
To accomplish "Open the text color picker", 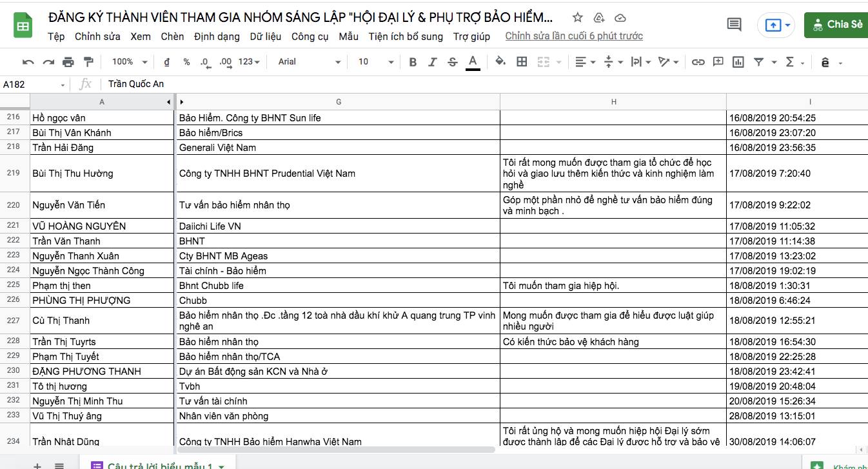I will (473, 62).
